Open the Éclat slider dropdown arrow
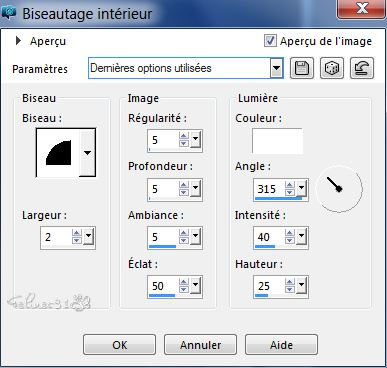 (x=196, y=285)
